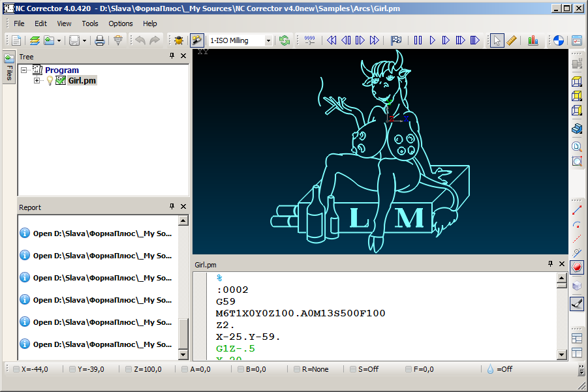Open the Options menu
Screen dimensions: 588x392
pos(121,23)
